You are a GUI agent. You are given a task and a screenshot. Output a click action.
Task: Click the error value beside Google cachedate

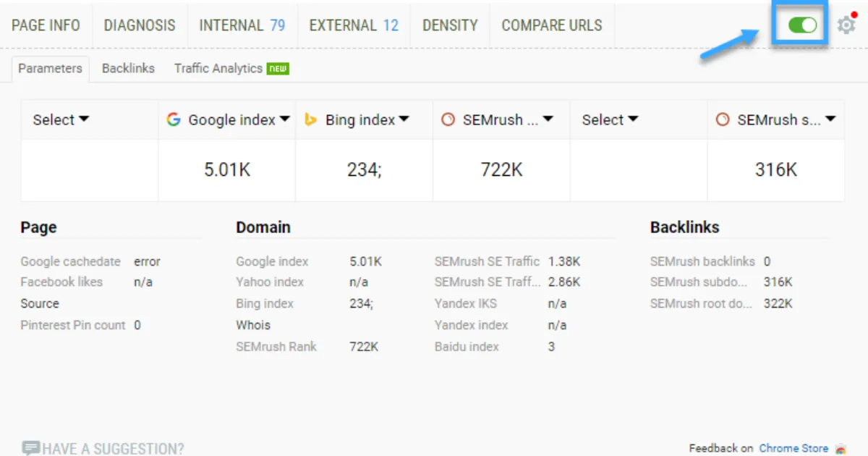click(x=147, y=261)
